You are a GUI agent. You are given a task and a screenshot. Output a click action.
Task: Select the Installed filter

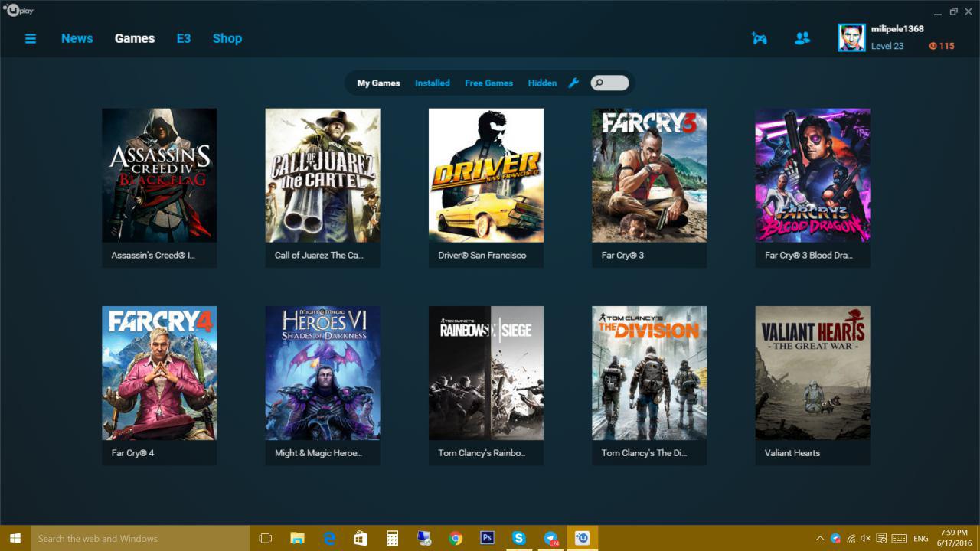coord(433,83)
